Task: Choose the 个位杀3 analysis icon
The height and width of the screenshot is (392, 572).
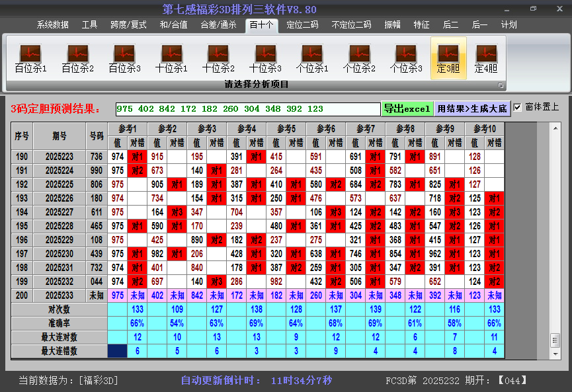Action: click(x=406, y=58)
